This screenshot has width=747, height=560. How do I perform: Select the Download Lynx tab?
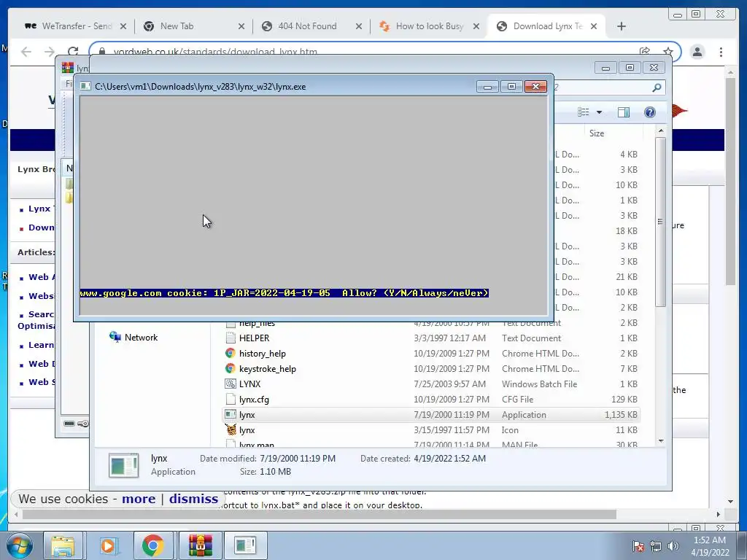tap(545, 26)
